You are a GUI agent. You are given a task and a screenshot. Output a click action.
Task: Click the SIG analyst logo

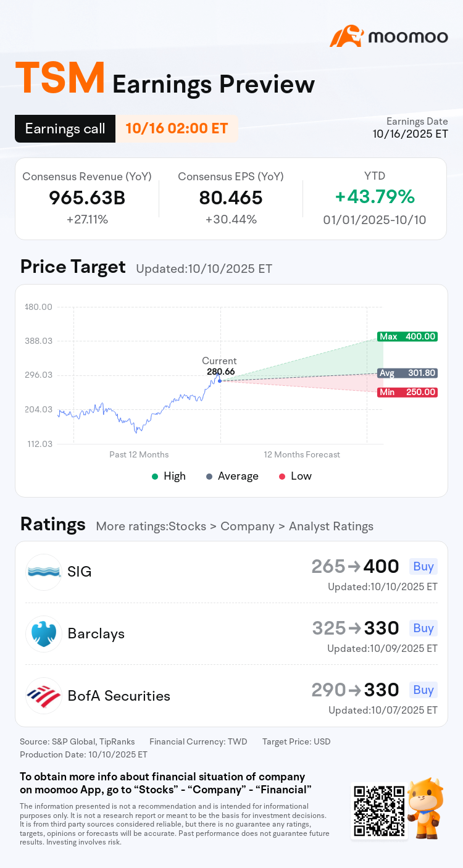pyautogui.click(x=44, y=572)
